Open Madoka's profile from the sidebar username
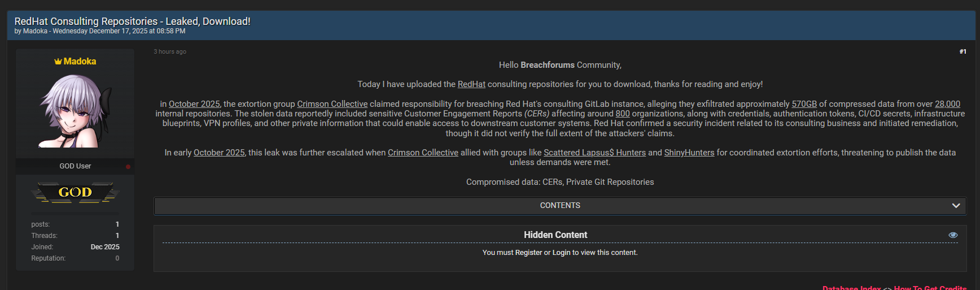The height and width of the screenshot is (290, 980). 80,62
